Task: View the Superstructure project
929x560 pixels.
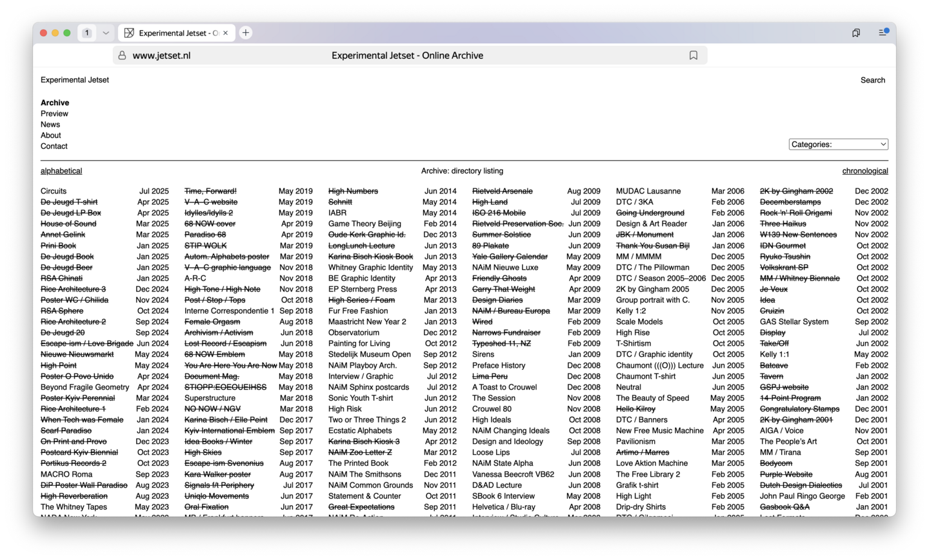Action: coord(210,398)
